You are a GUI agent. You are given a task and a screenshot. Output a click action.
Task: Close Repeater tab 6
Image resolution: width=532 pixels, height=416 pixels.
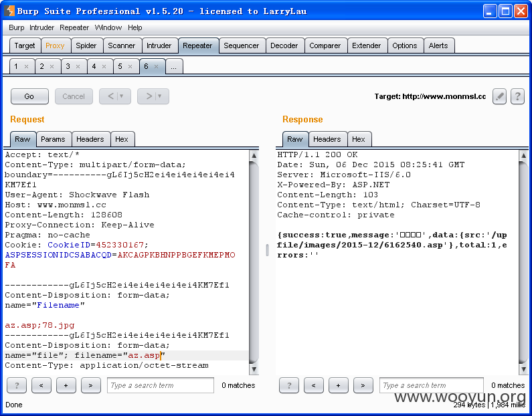157,66
